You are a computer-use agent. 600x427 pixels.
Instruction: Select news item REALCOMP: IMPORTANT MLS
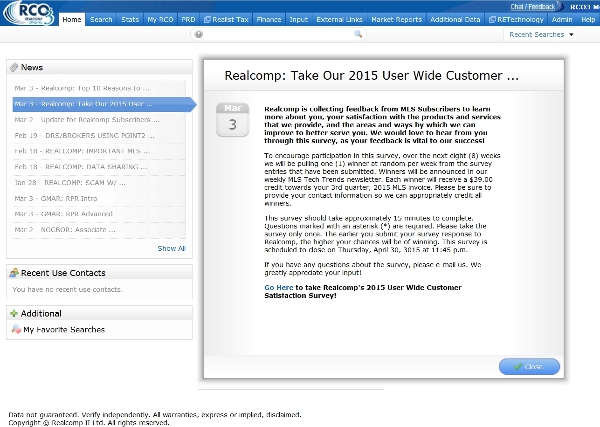point(99,151)
